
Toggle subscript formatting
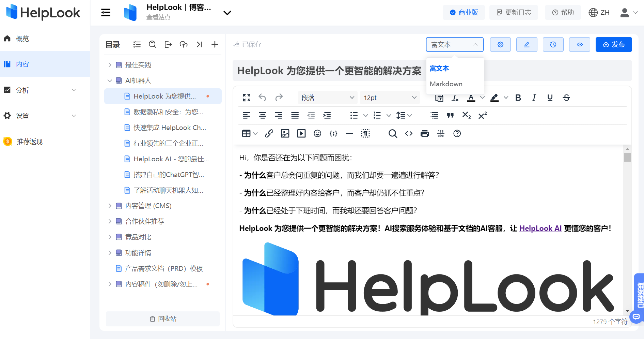pos(467,116)
